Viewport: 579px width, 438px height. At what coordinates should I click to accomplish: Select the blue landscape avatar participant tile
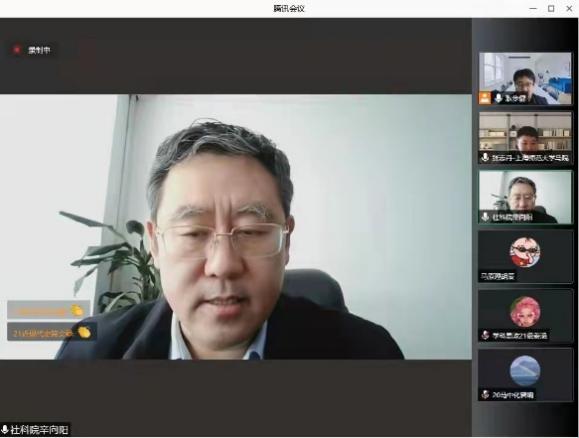coord(525,374)
